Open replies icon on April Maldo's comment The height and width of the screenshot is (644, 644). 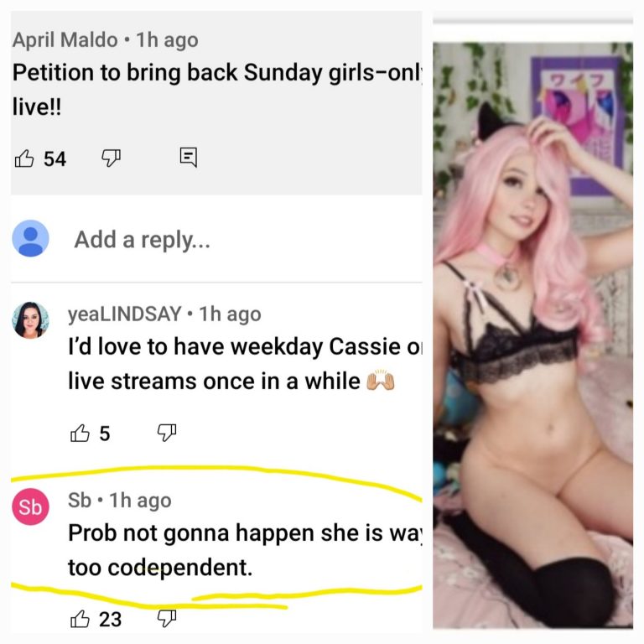pyautogui.click(x=189, y=158)
